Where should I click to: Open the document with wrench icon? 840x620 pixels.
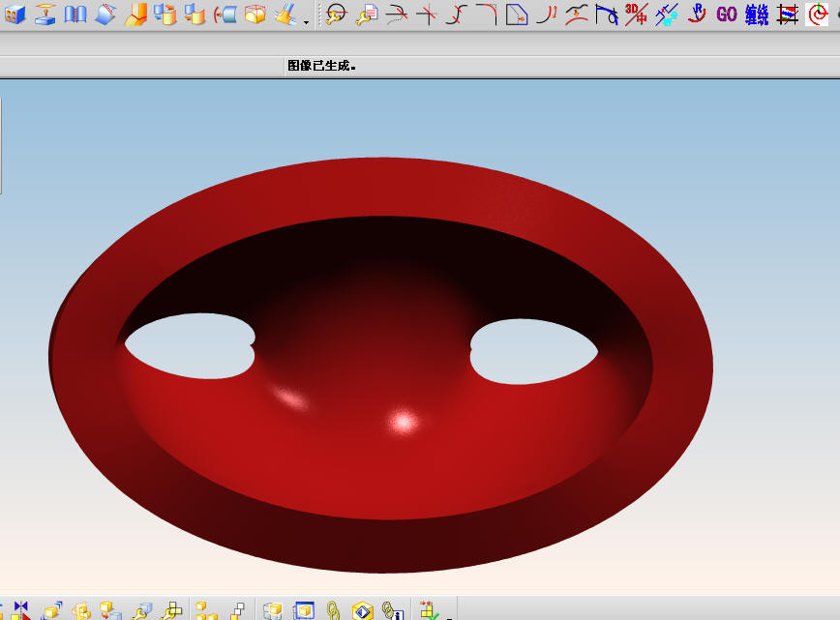click(x=367, y=15)
